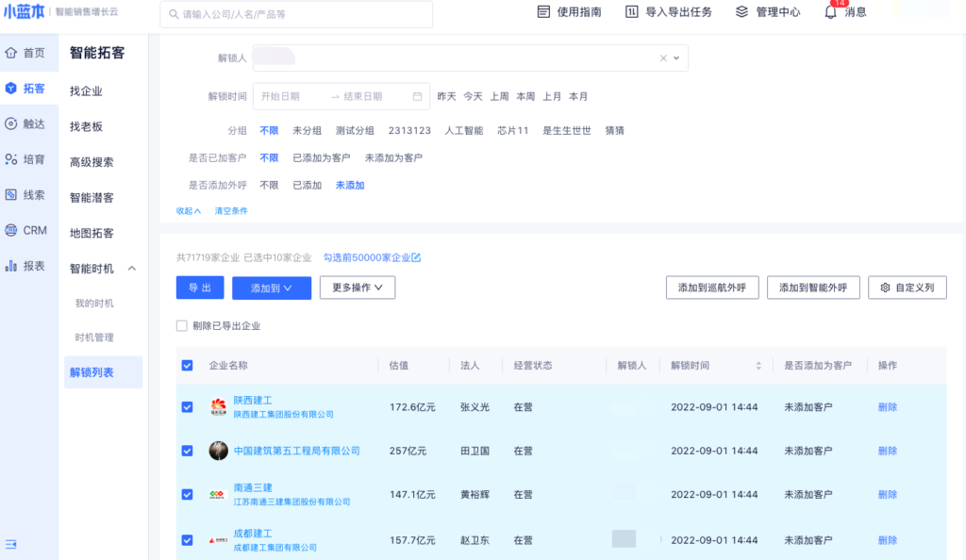The width and height of the screenshot is (966, 560).
Task: Open 高级搜索 in the sidebar menu
Action: (x=92, y=162)
